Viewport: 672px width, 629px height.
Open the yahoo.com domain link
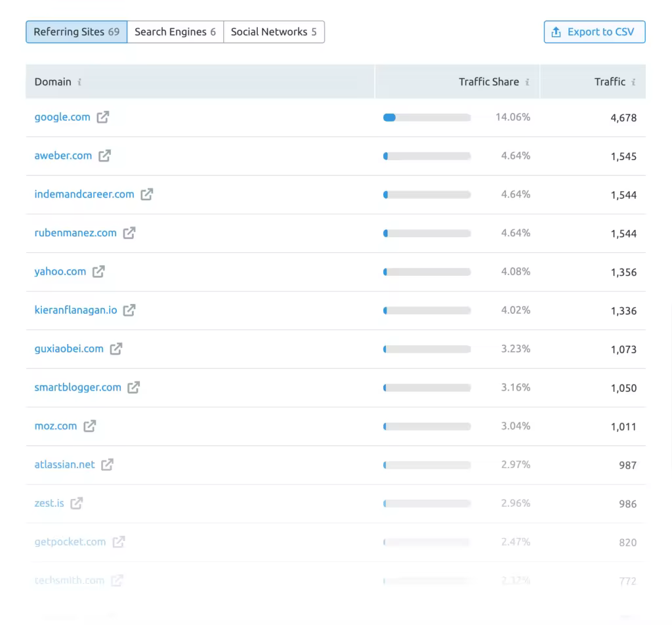pos(60,271)
